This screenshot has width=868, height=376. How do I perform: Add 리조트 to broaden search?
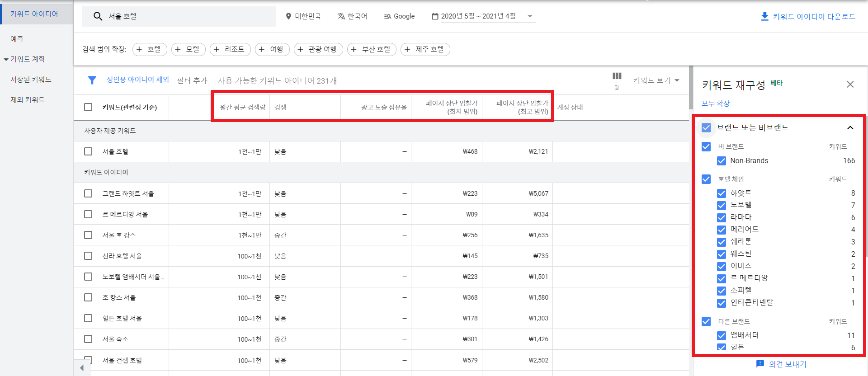230,49
